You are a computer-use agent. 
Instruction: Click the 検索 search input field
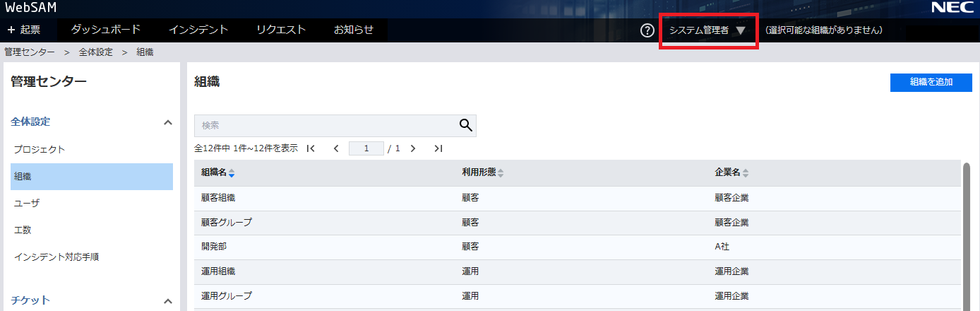click(325, 125)
